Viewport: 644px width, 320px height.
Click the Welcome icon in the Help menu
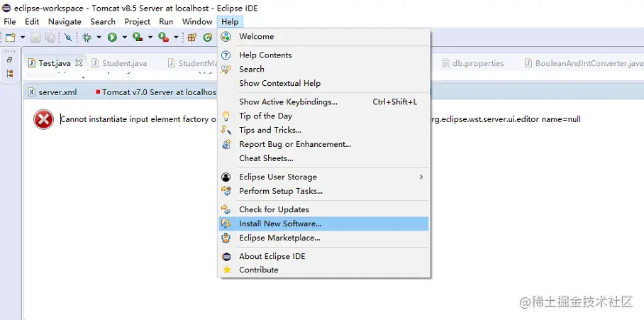pyautogui.click(x=226, y=37)
